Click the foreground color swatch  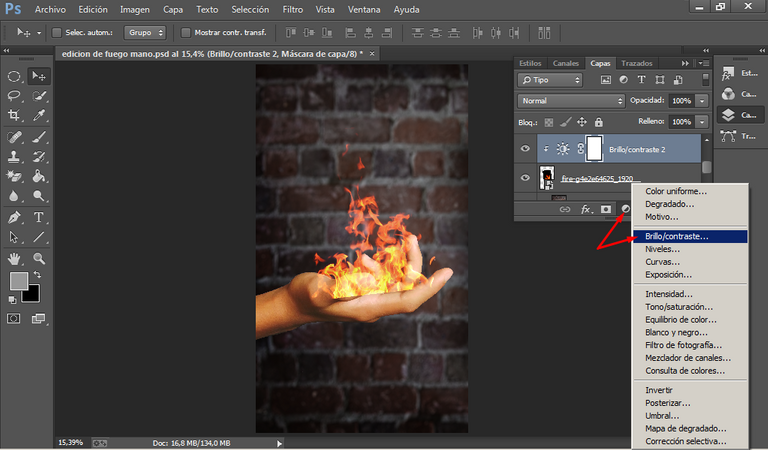point(19,281)
